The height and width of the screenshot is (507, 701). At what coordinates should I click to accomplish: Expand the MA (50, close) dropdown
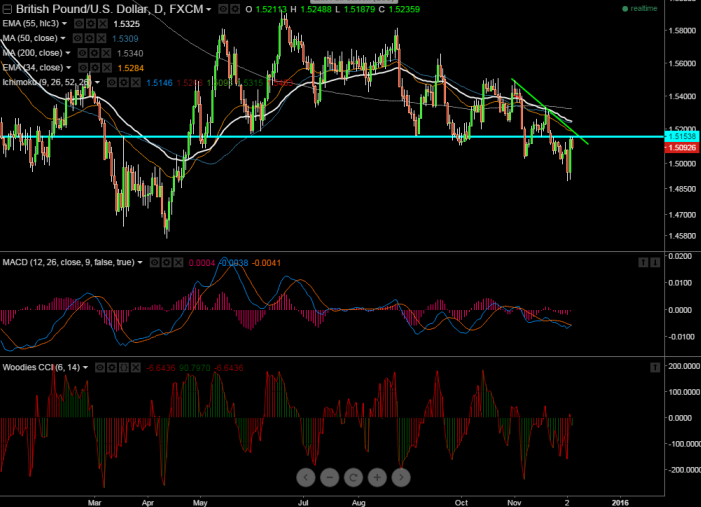pos(63,38)
